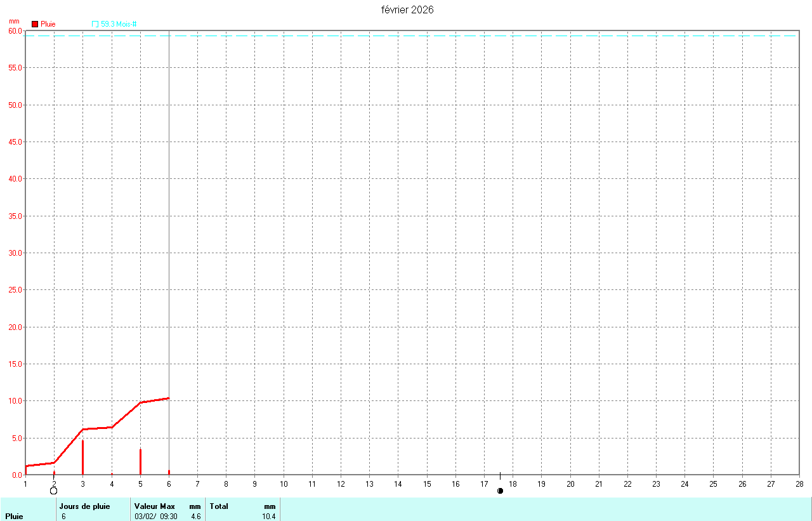
Task: Click day 28 on the x-axis
Action: tap(799, 484)
